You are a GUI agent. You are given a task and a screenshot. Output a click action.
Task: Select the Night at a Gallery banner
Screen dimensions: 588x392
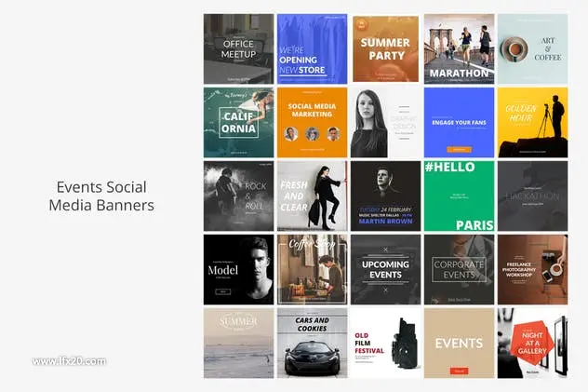coord(532,343)
